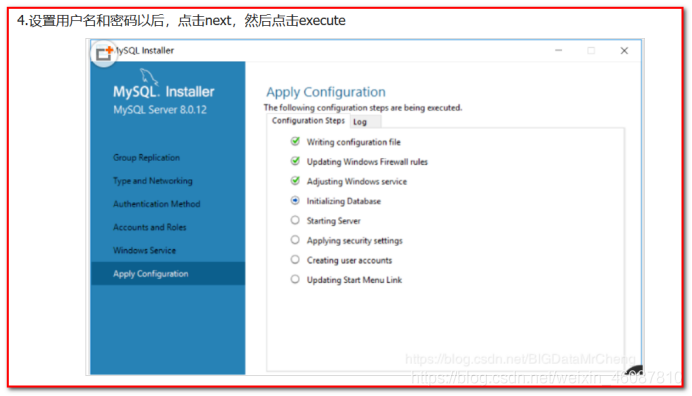Select the Creating user accounts status circle
The width and height of the screenshot is (692, 396).
(x=295, y=260)
